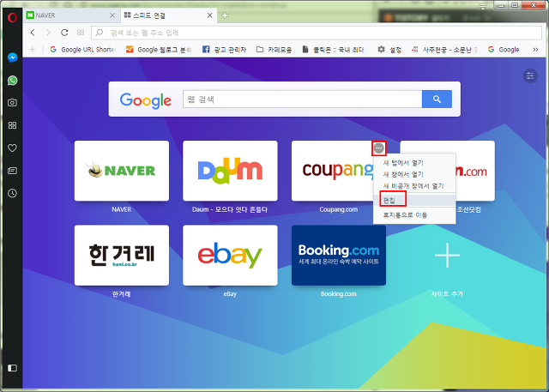Reload the page
The width and height of the screenshot is (549, 392).
(64, 33)
